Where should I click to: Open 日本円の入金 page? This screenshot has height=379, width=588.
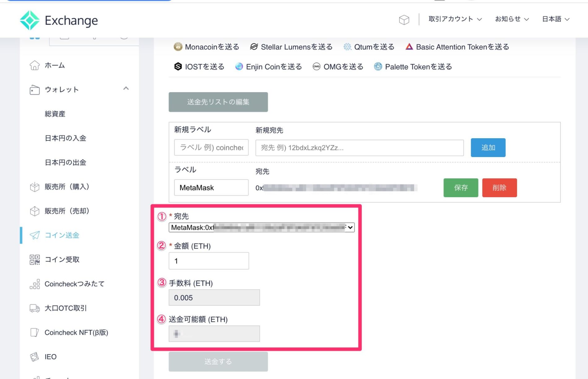point(66,138)
